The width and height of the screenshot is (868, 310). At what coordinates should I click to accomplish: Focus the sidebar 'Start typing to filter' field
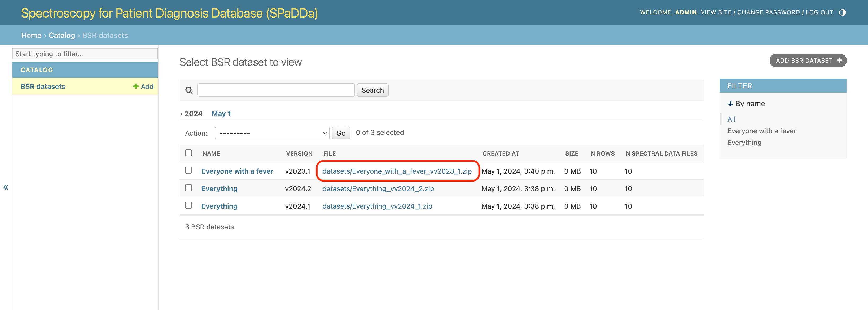click(x=85, y=54)
